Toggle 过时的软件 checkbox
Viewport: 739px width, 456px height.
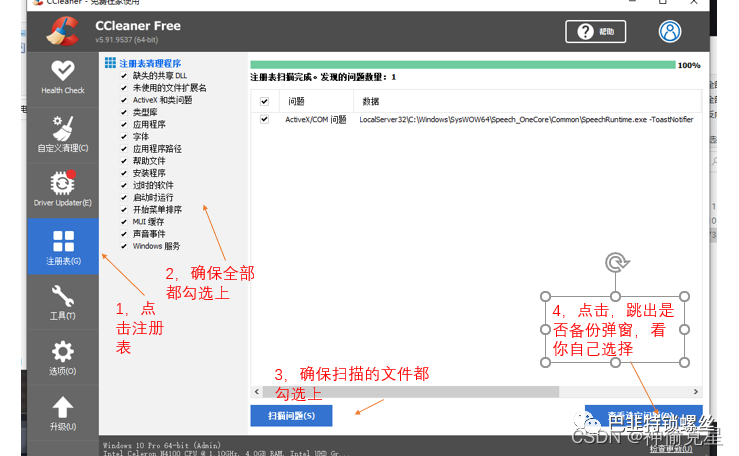tap(124, 185)
